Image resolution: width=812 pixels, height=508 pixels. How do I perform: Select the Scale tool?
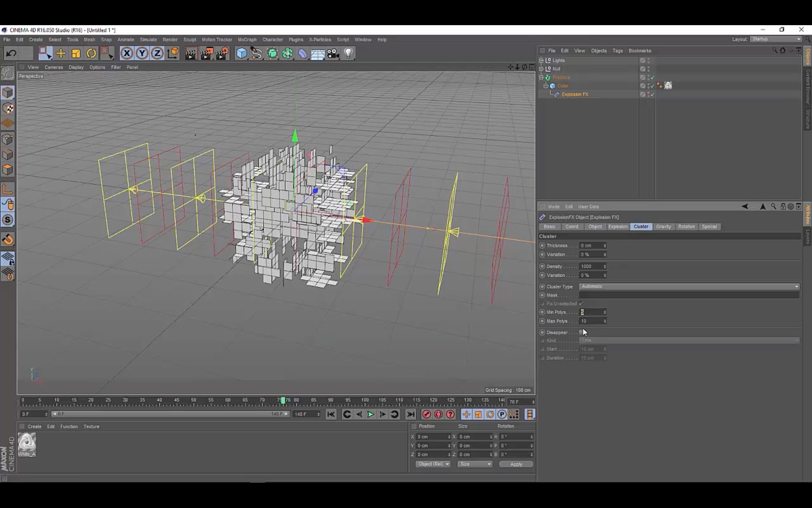[76, 53]
